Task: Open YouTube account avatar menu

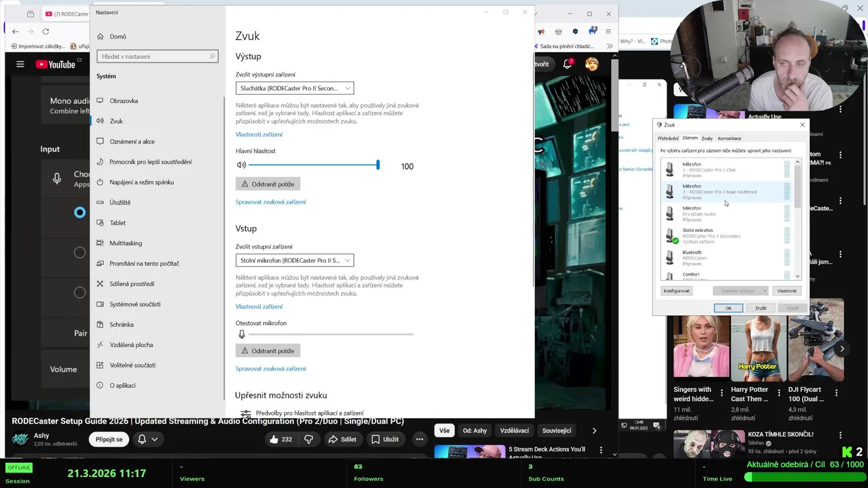Action: pos(592,64)
